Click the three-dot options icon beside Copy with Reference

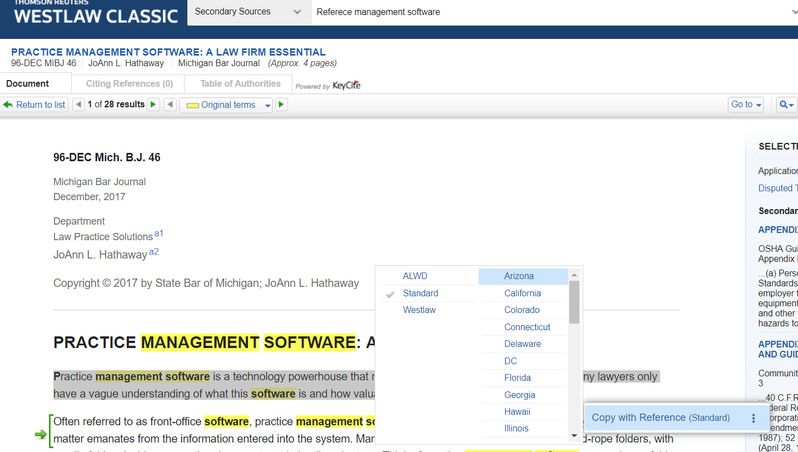click(x=753, y=418)
